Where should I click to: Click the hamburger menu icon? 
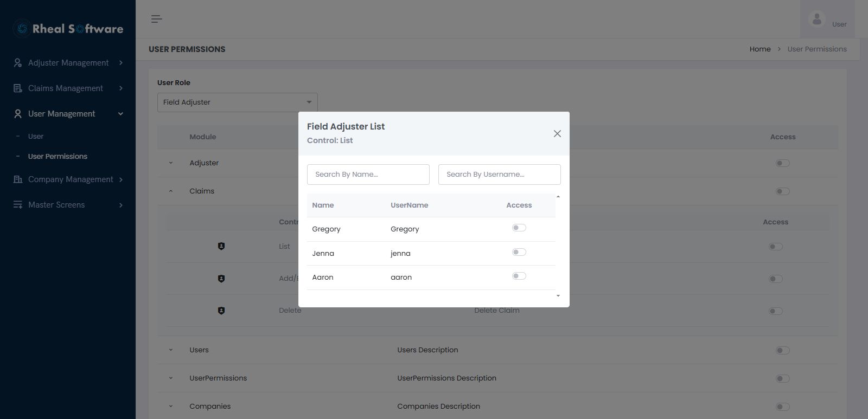156,19
